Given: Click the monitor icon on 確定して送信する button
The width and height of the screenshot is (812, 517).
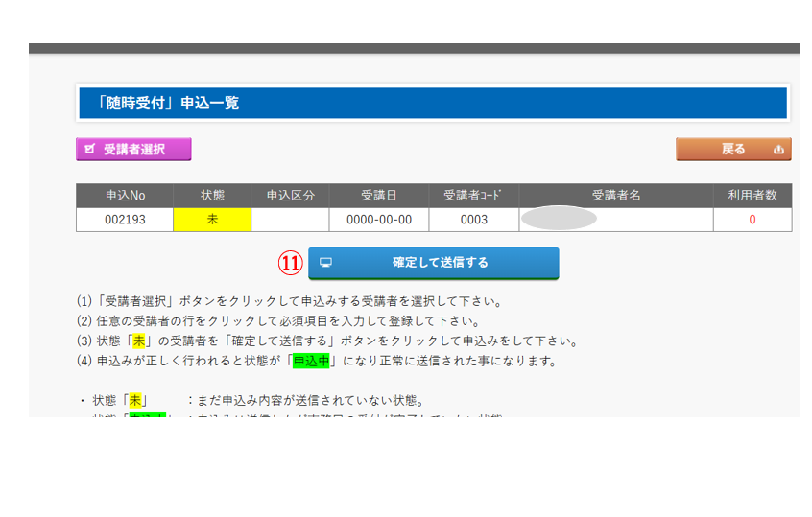Looking at the screenshot, I should coord(325,262).
